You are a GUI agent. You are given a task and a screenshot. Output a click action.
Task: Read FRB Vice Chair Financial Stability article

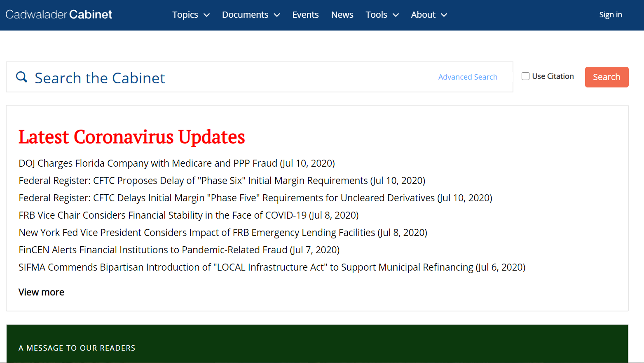188,215
